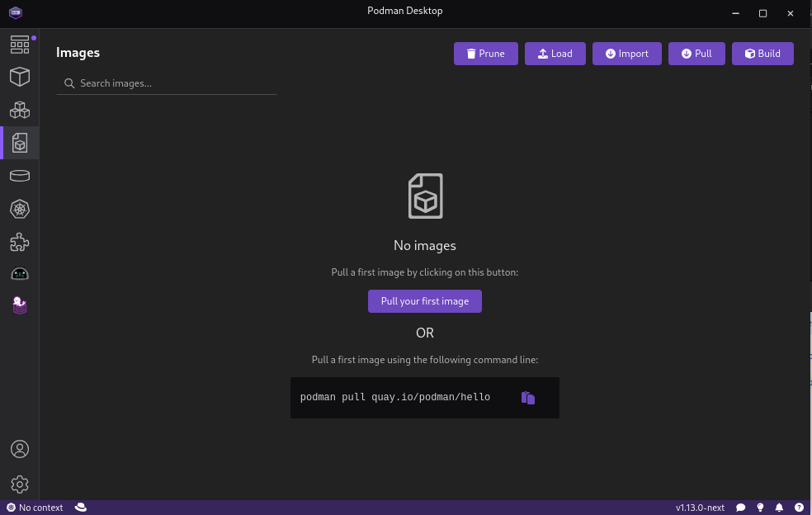Click Pull your first image
Screen dimensions: 812x515
pos(424,301)
